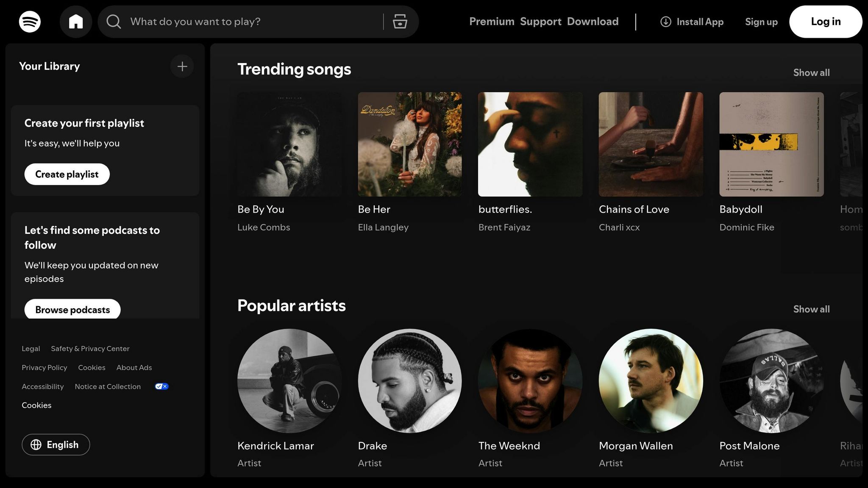Screen dimensions: 868x488
Task: Click 'Your Library' heading
Action: pyautogui.click(x=50, y=66)
